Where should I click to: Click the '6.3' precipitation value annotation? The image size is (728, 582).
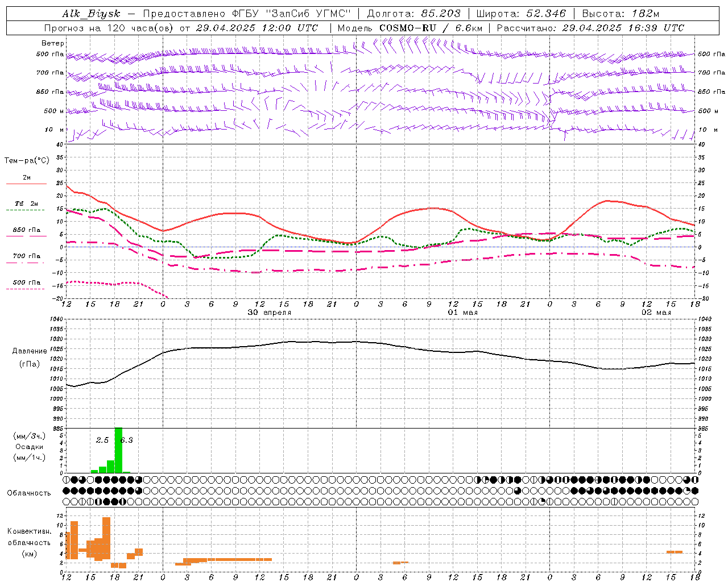[x=127, y=440]
